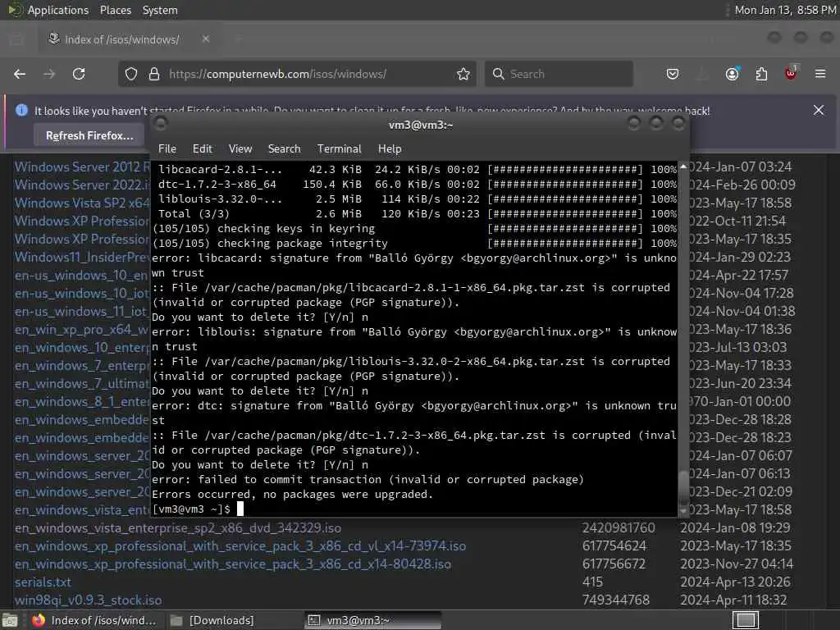Open the xp professional x14-73974.iso link
This screenshot has width=840, height=630.
[x=240, y=546]
